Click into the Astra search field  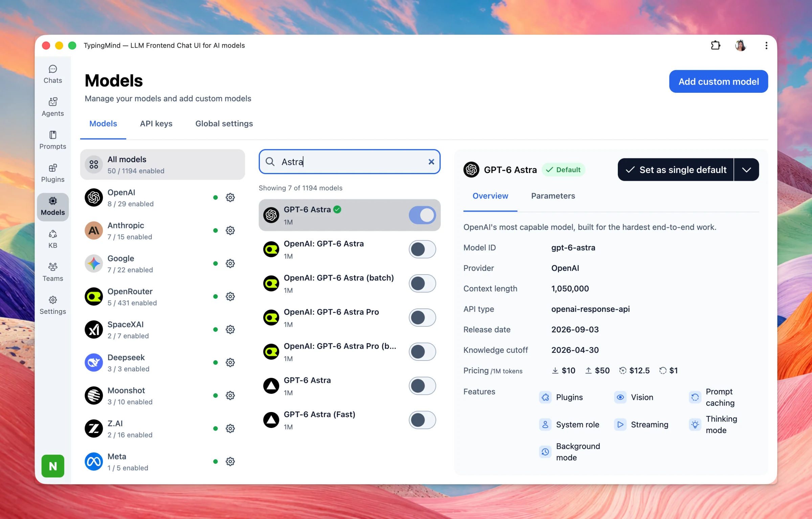350,162
